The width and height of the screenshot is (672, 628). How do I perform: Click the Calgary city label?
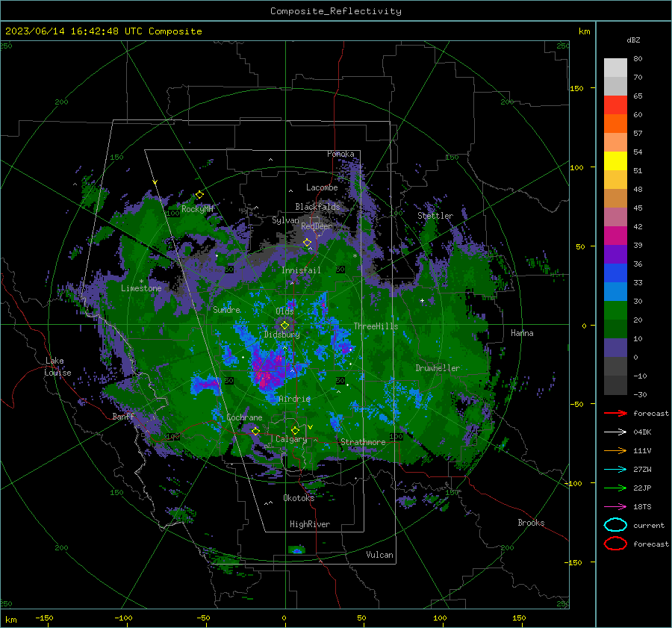[x=291, y=439]
